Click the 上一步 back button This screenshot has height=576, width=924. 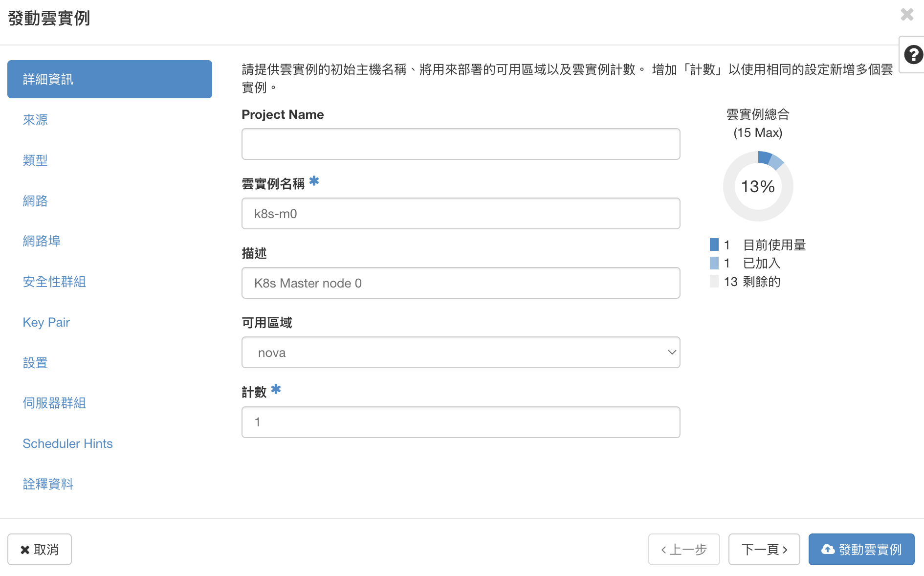pyautogui.click(x=683, y=549)
